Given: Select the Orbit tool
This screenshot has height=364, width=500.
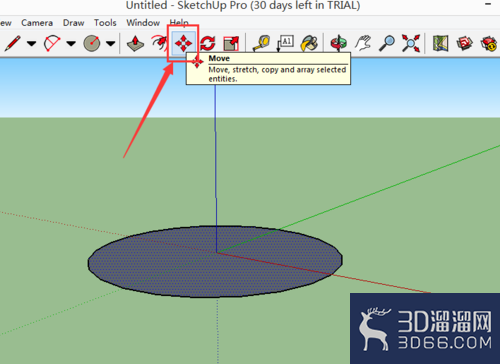Looking at the screenshot, I should pos(338,43).
